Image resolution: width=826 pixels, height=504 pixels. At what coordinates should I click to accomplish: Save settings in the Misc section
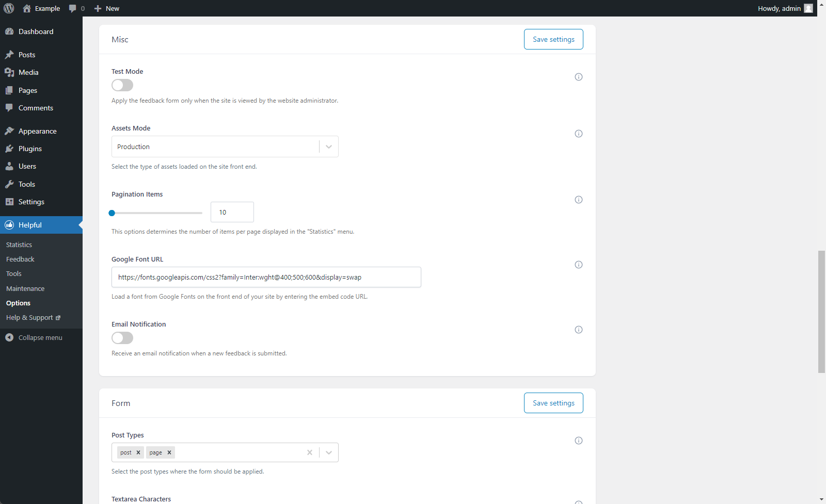tap(553, 39)
